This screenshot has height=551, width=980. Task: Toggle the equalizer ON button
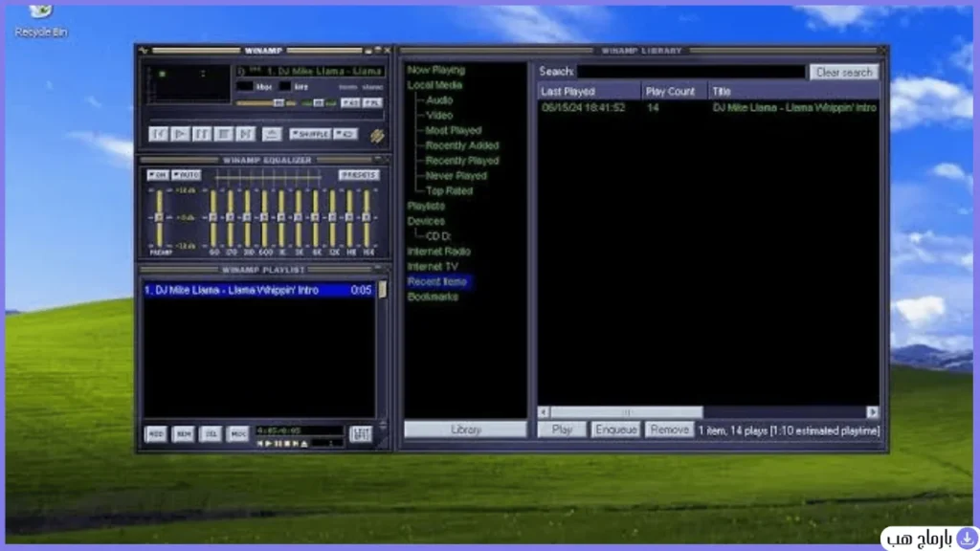158,175
